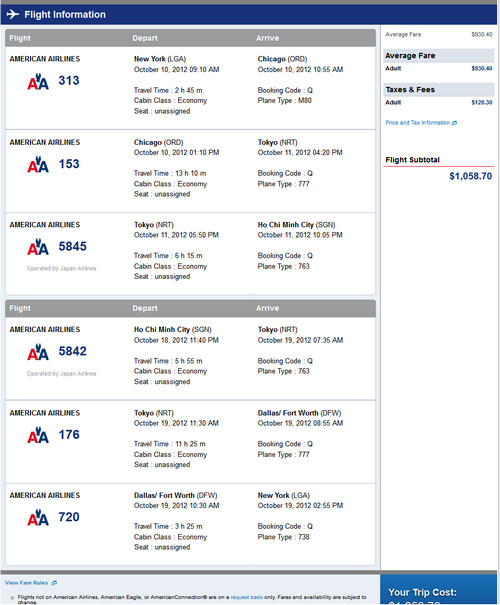Select flight number 720
Image resolution: width=500 pixels, height=605 pixels.
69,517
